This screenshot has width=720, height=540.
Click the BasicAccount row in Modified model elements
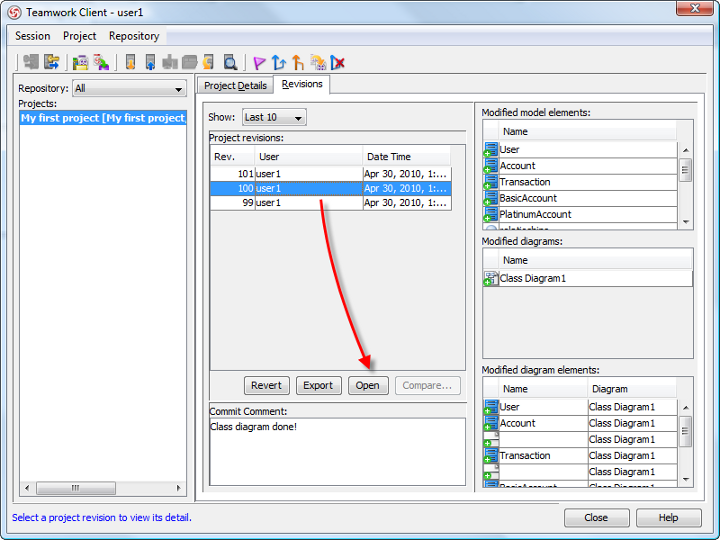pos(580,198)
